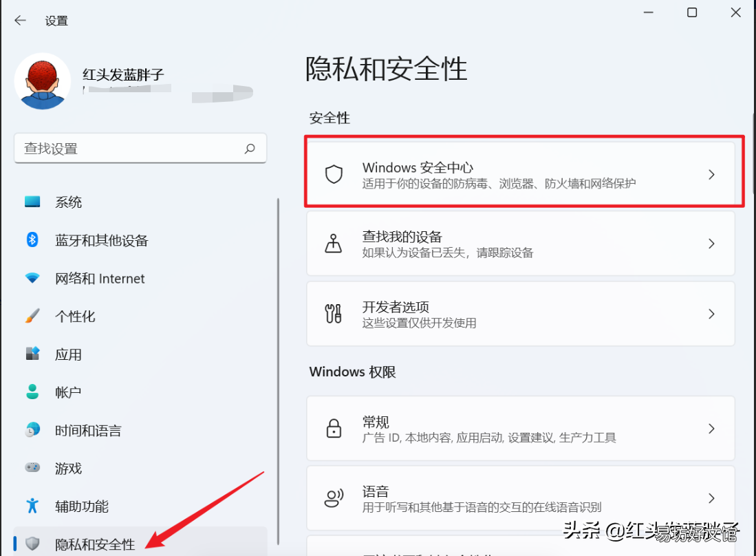Open 语音 settings
756x556 pixels.
tap(521, 498)
